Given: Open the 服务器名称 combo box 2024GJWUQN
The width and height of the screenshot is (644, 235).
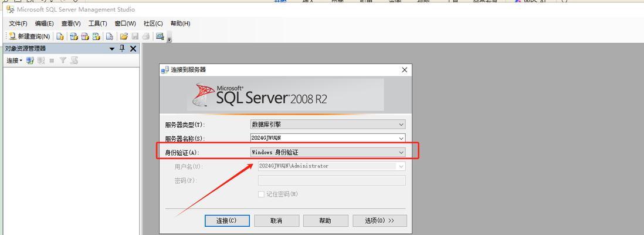Looking at the screenshot, I should [328, 138].
